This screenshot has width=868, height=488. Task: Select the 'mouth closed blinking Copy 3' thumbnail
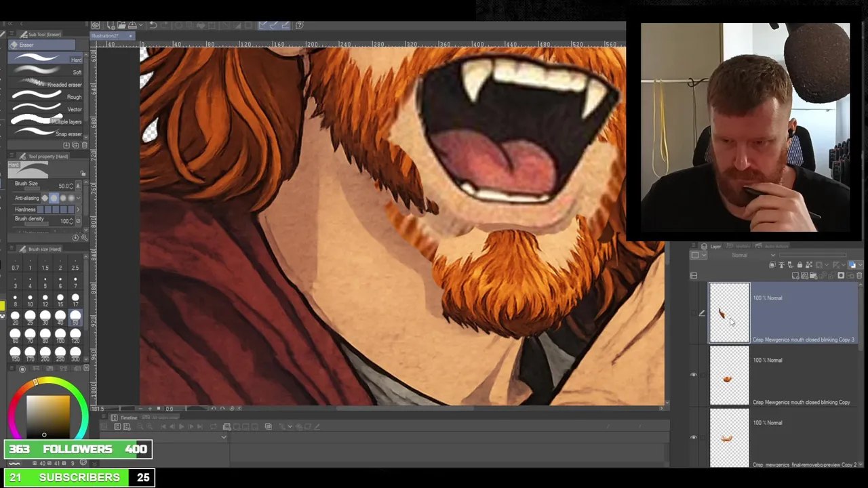pos(729,312)
